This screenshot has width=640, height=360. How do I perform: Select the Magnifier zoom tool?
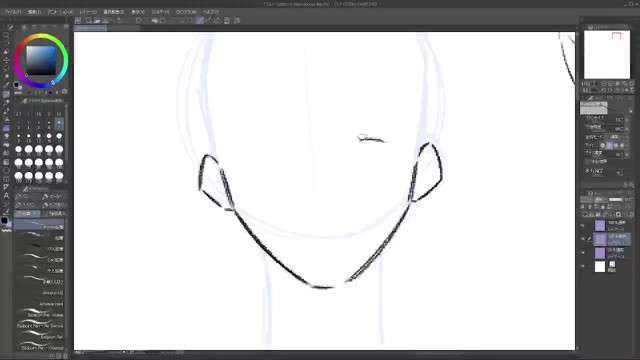(6, 36)
